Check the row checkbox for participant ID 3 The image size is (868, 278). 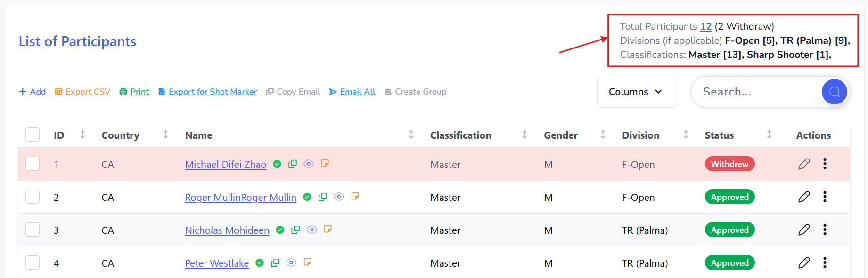[x=33, y=230]
